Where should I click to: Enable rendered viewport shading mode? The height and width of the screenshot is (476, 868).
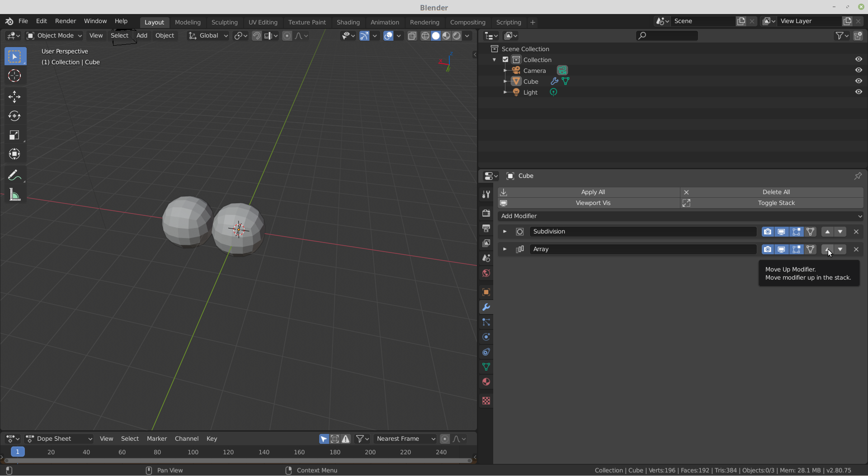(458, 36)
